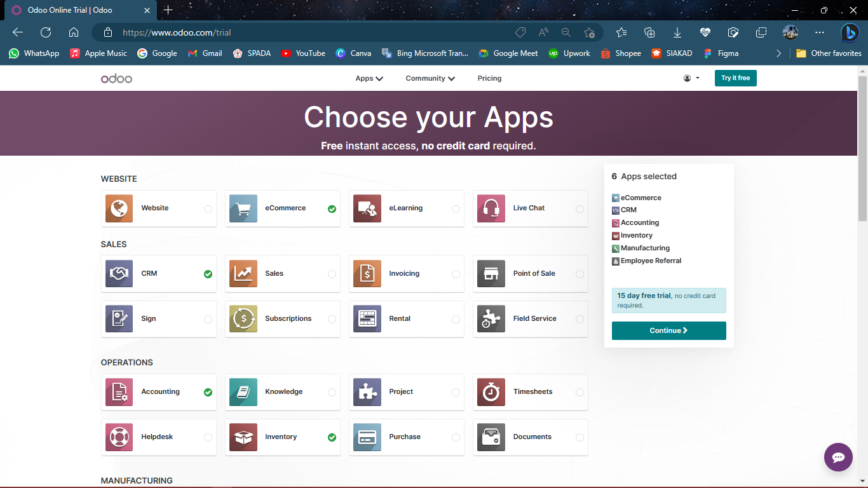
Task: Click the Invoicing document icon
Action: click(367, 274)
